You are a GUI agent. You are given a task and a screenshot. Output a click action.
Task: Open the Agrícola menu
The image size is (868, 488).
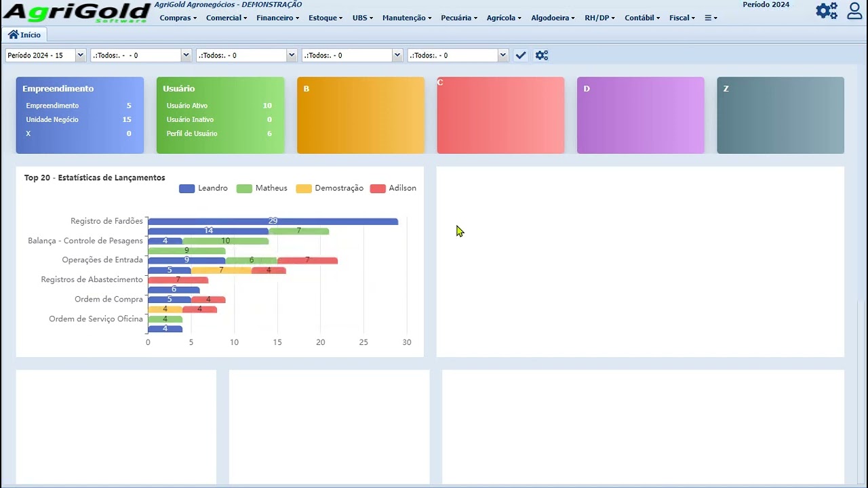[x=504, y=18]
